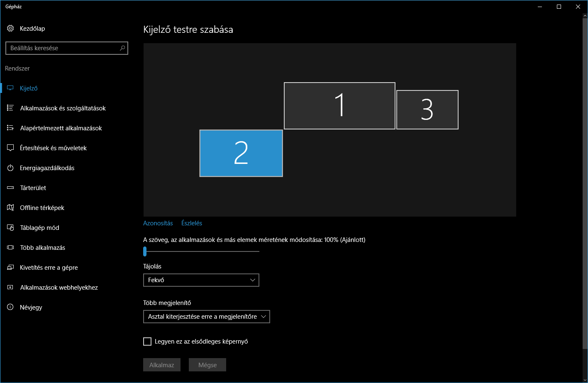
Task: Click the Alkalmaz button
Action: pos(162,365)
